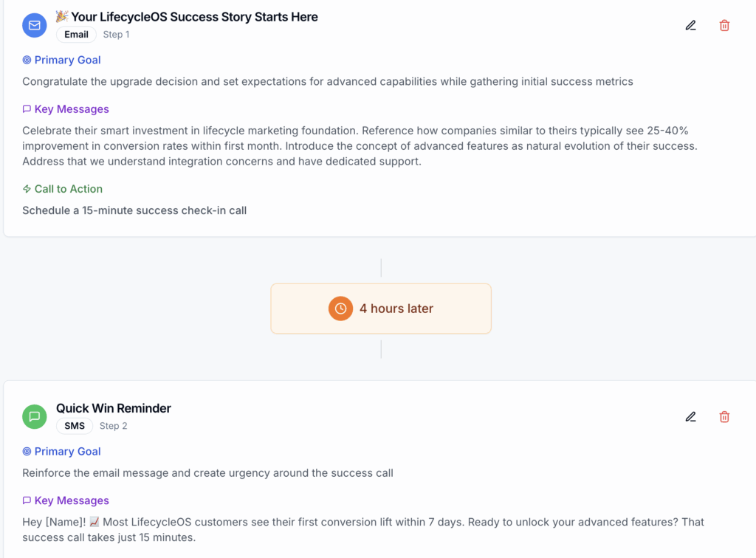The height and width of the screenshot is (558, 756).
Task: Click the green SMS chat bubble icon
Action: point(34,416)
